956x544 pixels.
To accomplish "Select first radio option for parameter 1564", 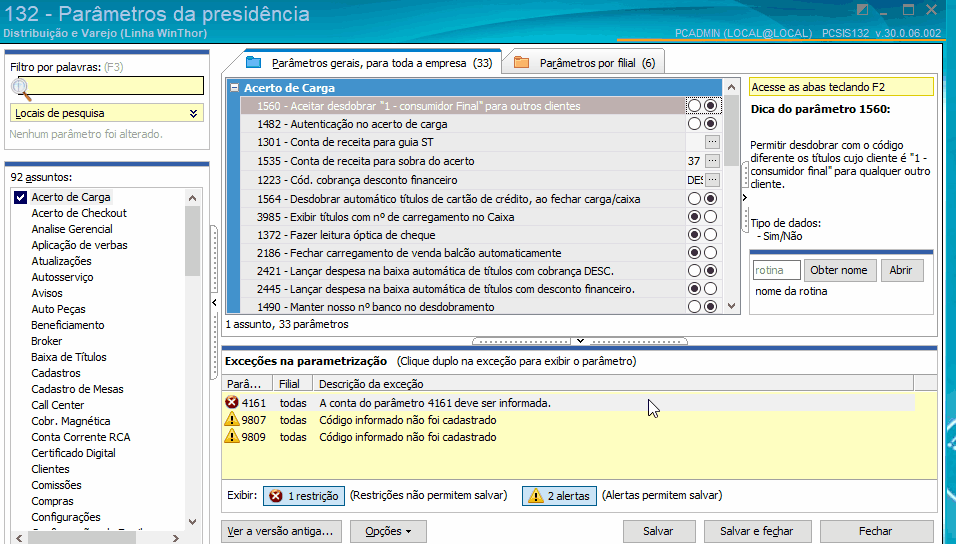I will point(694,198).
